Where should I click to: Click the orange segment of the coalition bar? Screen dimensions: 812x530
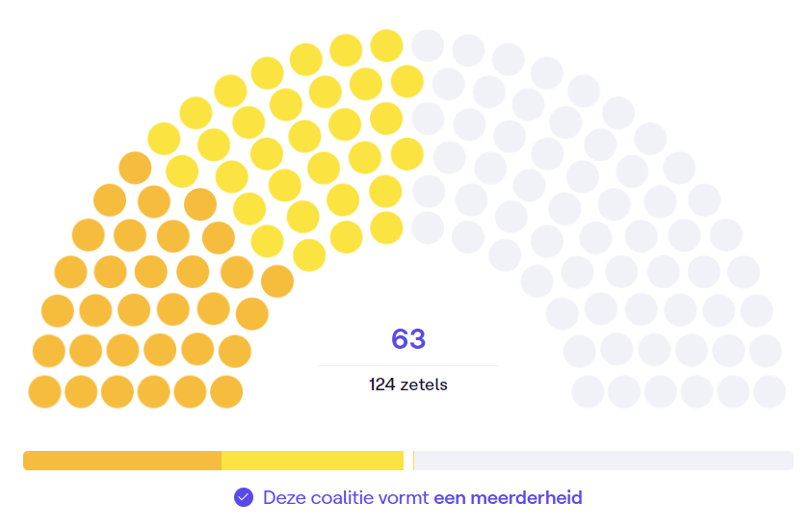click(x=122, y=461)
